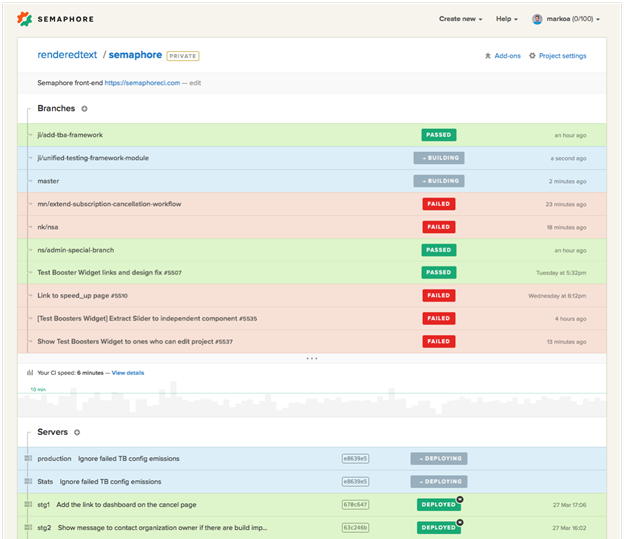Screen dimensions: 624x539
Task: Open the semaphoreci.com link
Action: click(x=141, y=82)
